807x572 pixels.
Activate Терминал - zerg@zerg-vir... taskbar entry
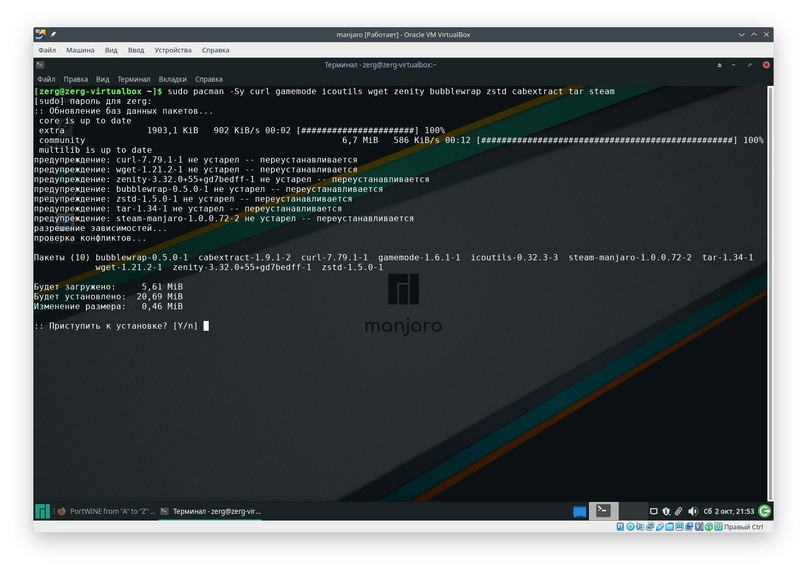point(210,511)
